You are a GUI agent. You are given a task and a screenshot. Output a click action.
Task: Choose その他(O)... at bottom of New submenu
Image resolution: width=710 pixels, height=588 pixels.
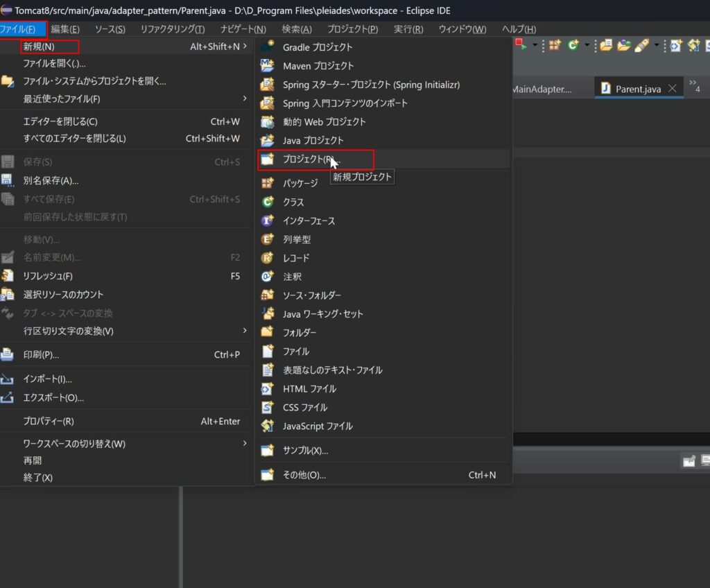[x=304, y=475]
